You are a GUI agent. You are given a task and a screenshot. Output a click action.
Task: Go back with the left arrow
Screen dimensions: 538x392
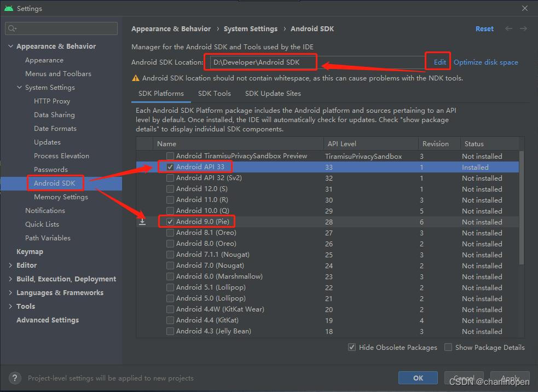click(509, 28)
